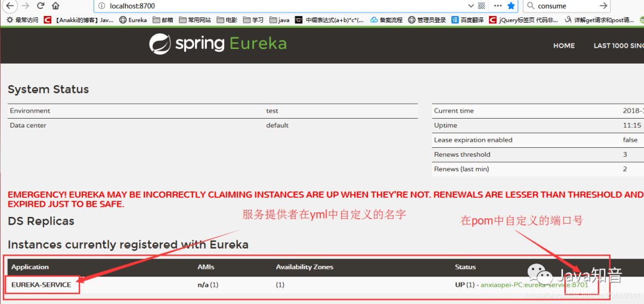Open the 常用网站 bookmark folder
The width and height of the screenshot is (644, 304).
point(194,20)
